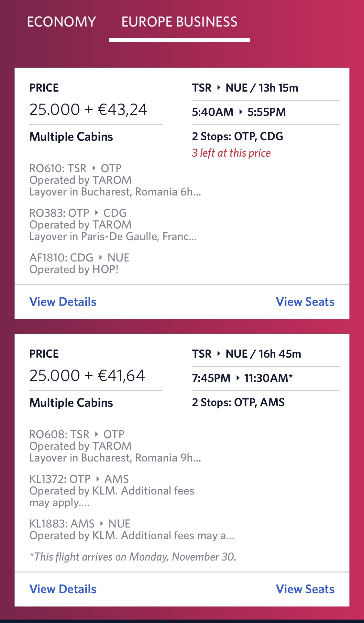Tap the Monday, November 30 arrival note
This screenshot has height=623, width=364.
point(133,557)
